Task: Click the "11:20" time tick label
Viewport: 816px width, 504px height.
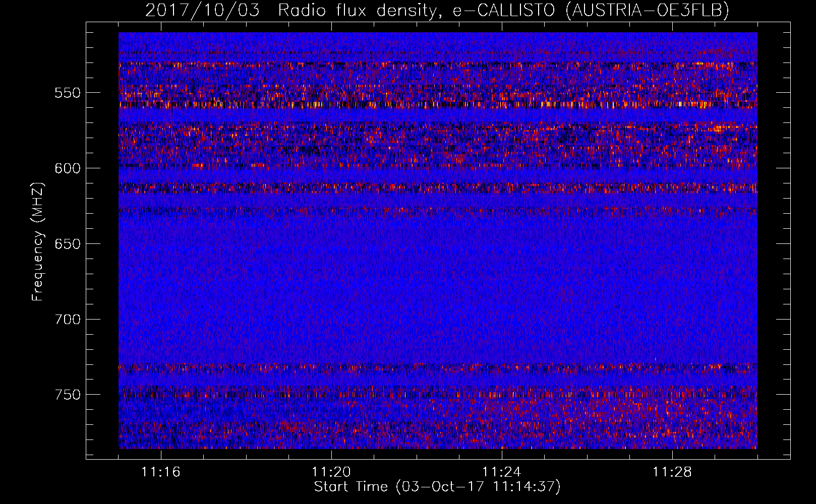Action: pyautogui.click(x=331, y=472)
